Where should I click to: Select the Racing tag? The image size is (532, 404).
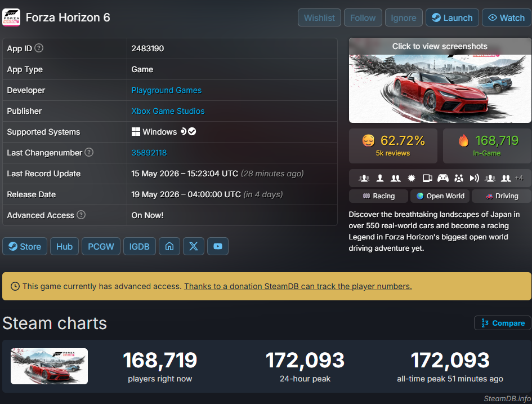tap(379, 196)
